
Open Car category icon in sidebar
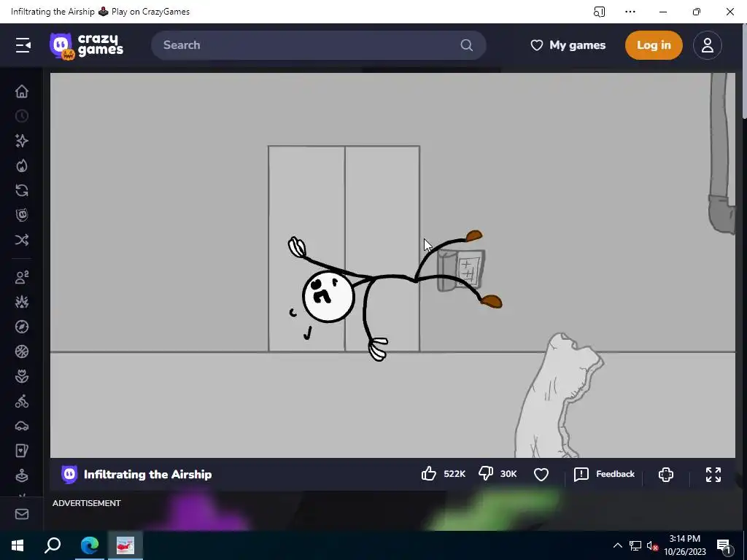click(21, 426)
